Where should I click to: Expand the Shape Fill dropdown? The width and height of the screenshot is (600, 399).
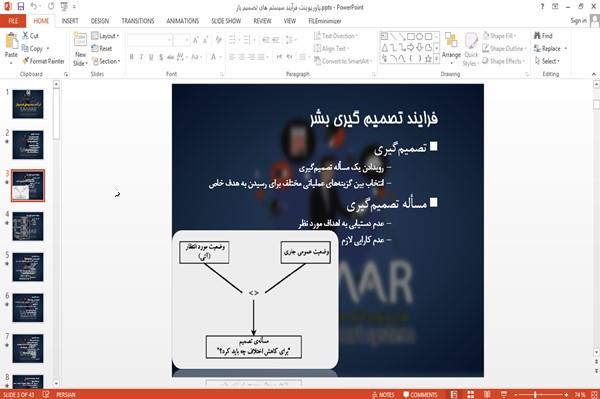click(x=499, y=36)
